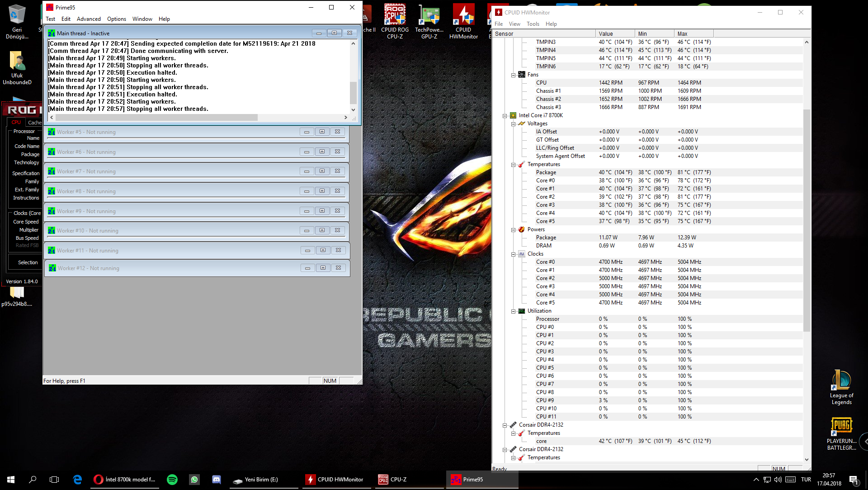
Task: Open p95v294b8 folder on desktop
Action: pos(17,296)
